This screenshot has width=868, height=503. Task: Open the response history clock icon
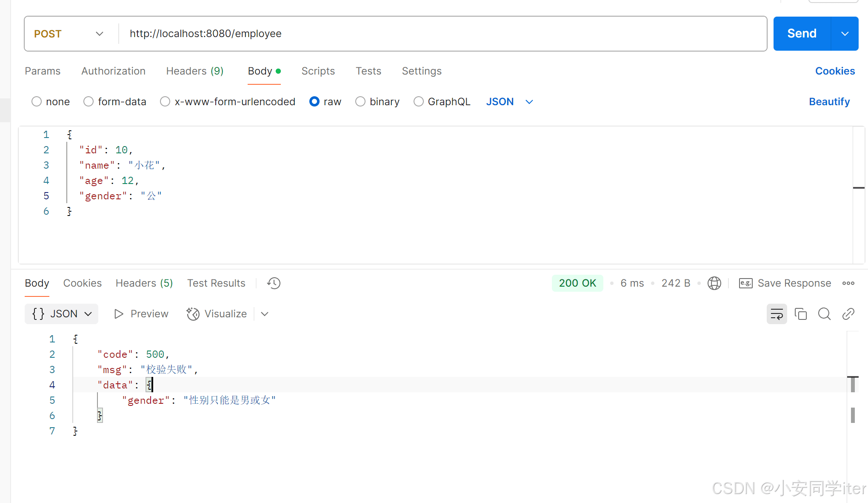[274, 283]
